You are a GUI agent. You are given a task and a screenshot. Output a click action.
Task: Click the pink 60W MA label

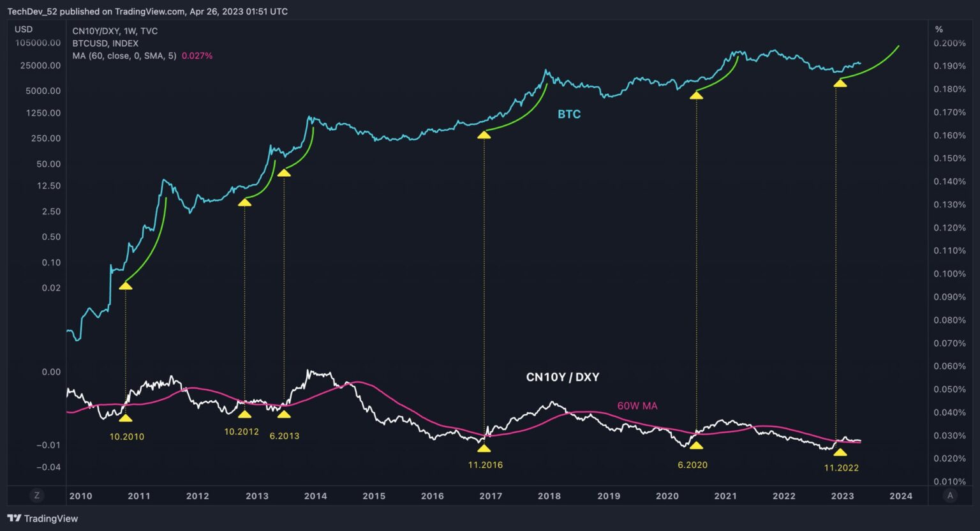[637, 406]
